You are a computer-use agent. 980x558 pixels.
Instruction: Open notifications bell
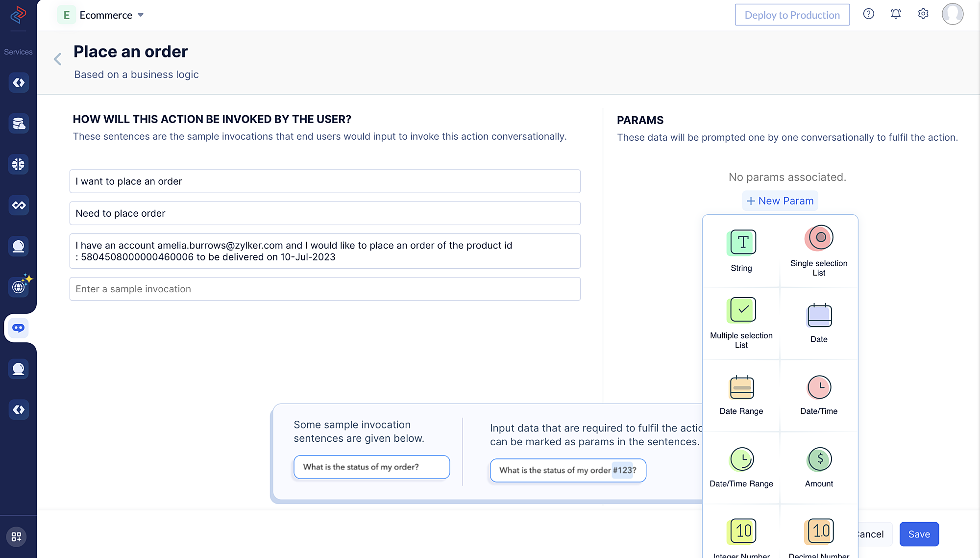(x=895, y=14)
